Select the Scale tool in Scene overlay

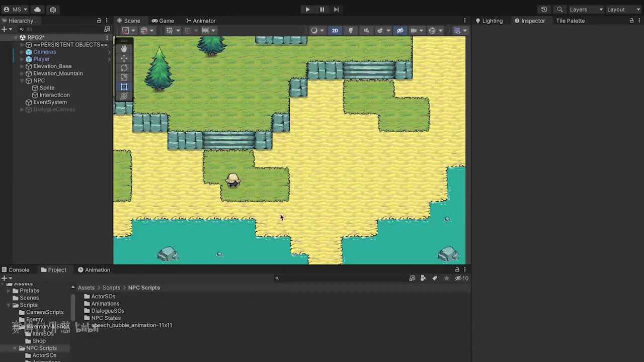pyautogui.click(x=124, y=77)
